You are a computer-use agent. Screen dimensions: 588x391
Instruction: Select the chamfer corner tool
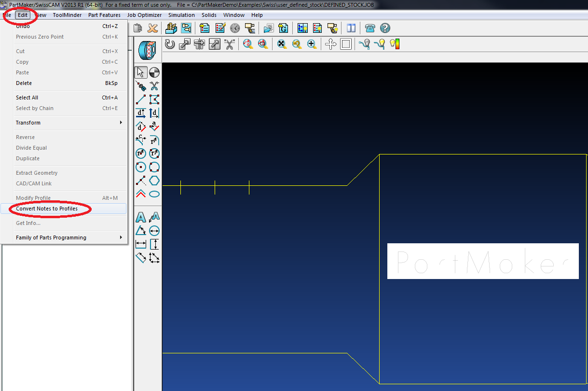(141, 140)
